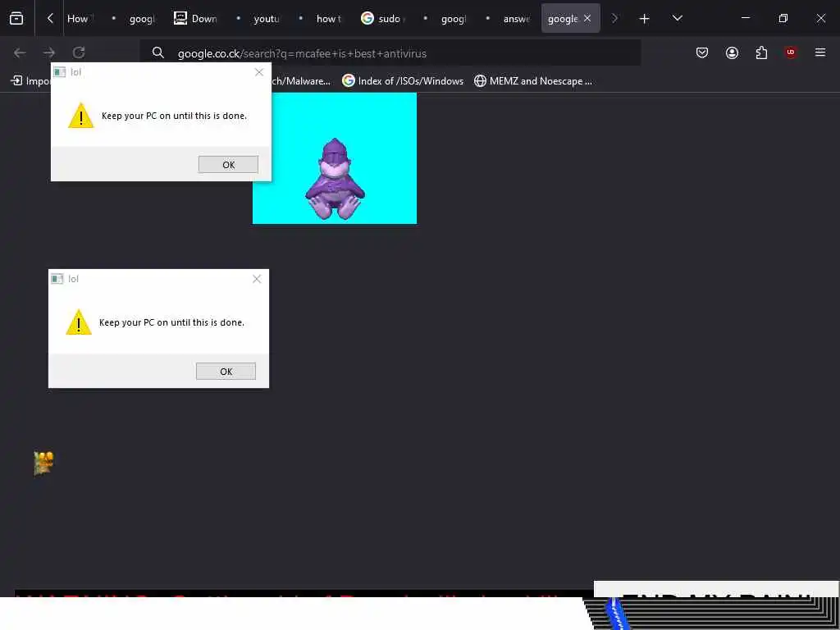The width and height of the screenshot is (840, 630).
Task: Click the scroll tabs right arrow
Action: (614, 18)
